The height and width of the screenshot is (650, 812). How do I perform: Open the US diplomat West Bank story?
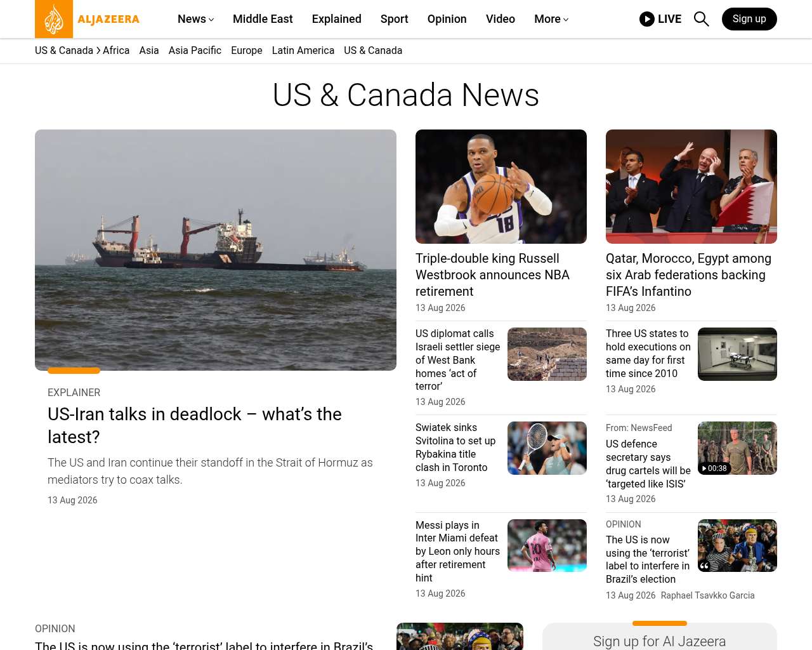[458, 360]
